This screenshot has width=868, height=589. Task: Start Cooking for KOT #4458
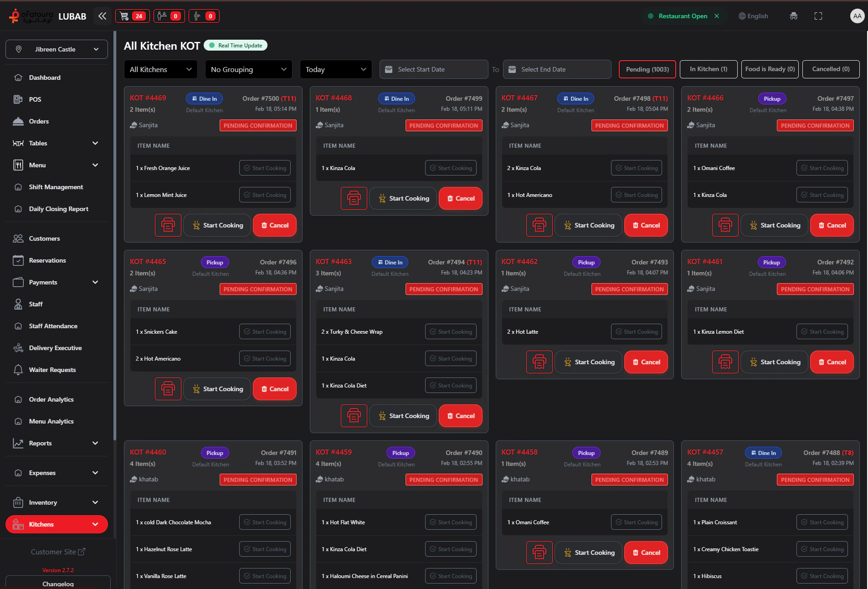(x=589, y=553)
